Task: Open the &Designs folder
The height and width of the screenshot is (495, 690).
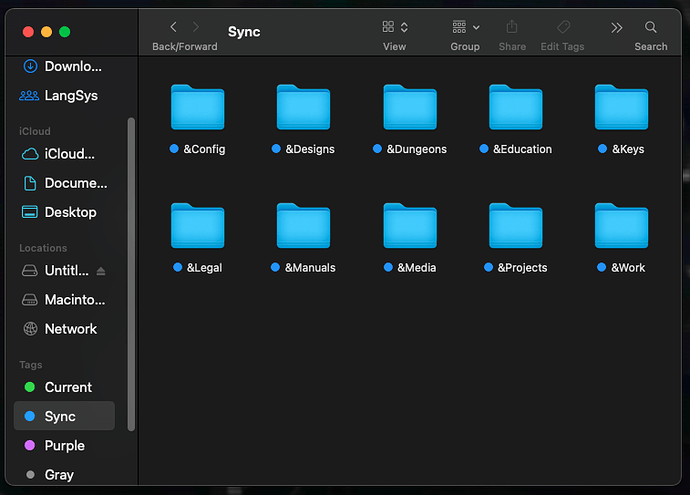Action: click(x=303, y=107)
